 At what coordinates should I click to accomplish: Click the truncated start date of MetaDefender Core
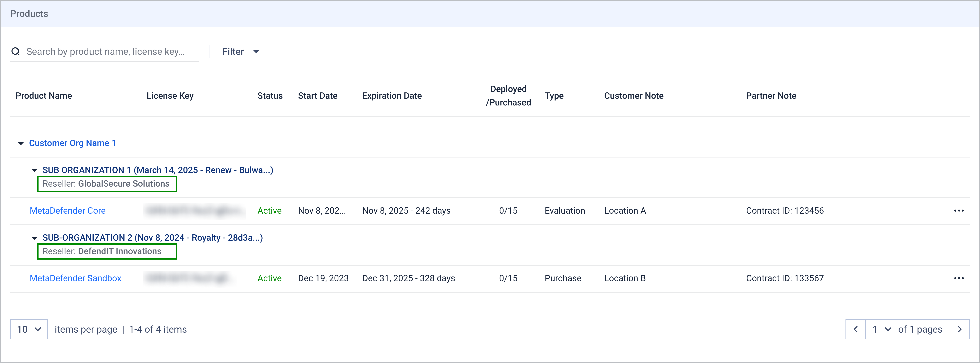[322, 211]
